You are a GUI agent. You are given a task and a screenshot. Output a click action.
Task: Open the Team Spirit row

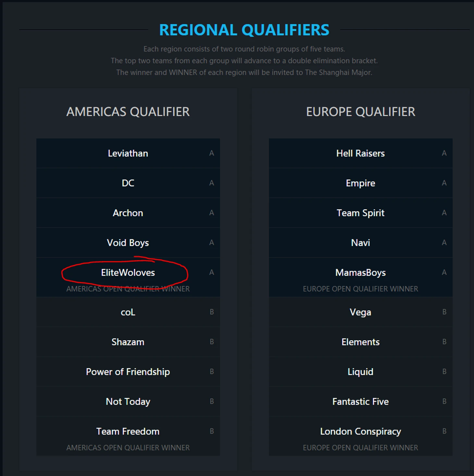tap(360, 213)
